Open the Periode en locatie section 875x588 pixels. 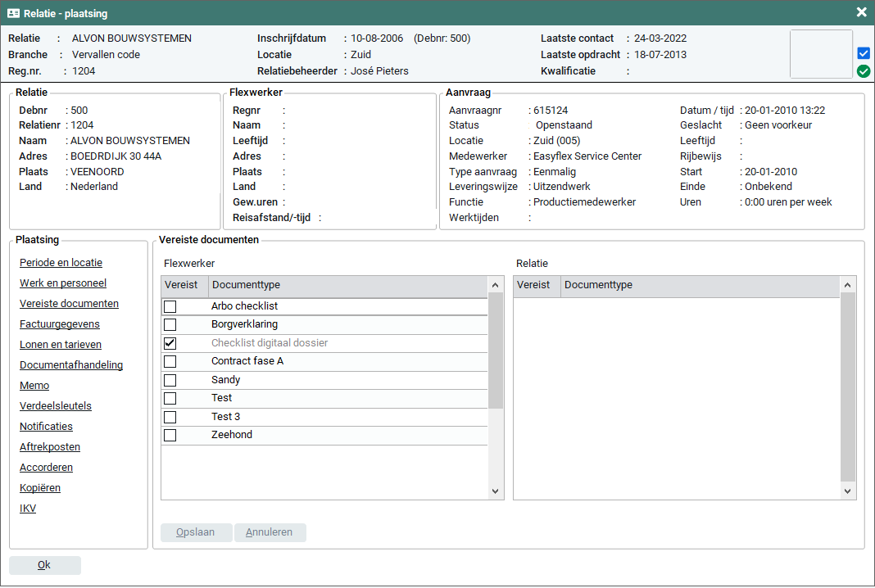pyautogui.click(x=61, y=263)
